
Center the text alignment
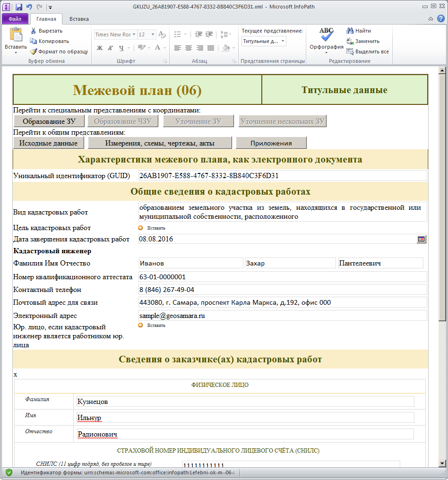189,48
